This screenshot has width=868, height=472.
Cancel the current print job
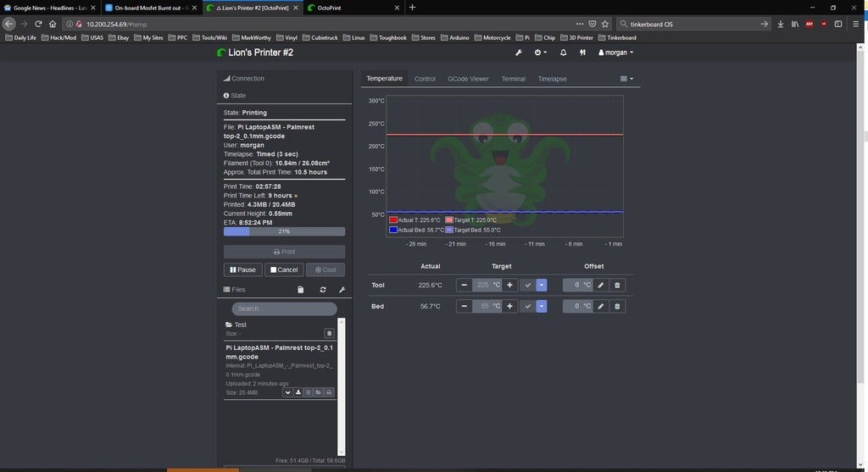coord(284,269)
